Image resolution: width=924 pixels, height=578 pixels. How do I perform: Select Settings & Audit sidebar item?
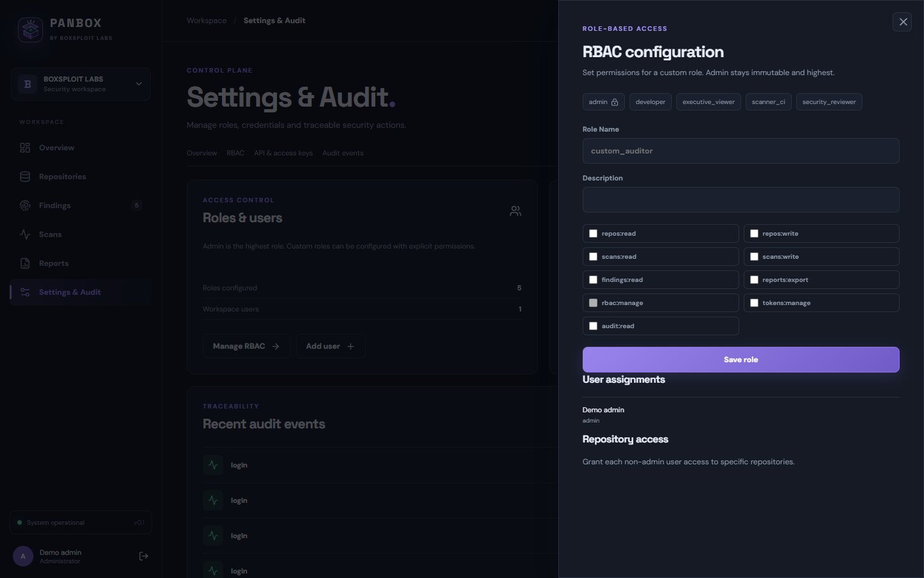[x=81, y=292]
